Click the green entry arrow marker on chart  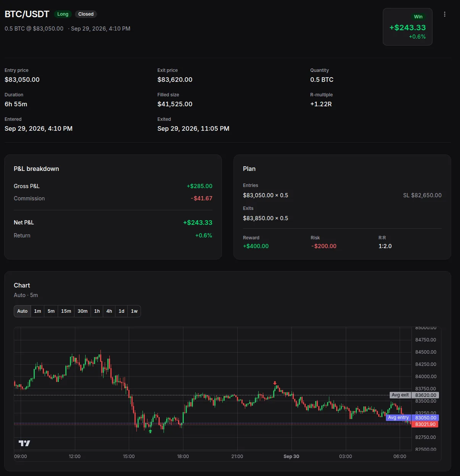click(x=150, y=431)
